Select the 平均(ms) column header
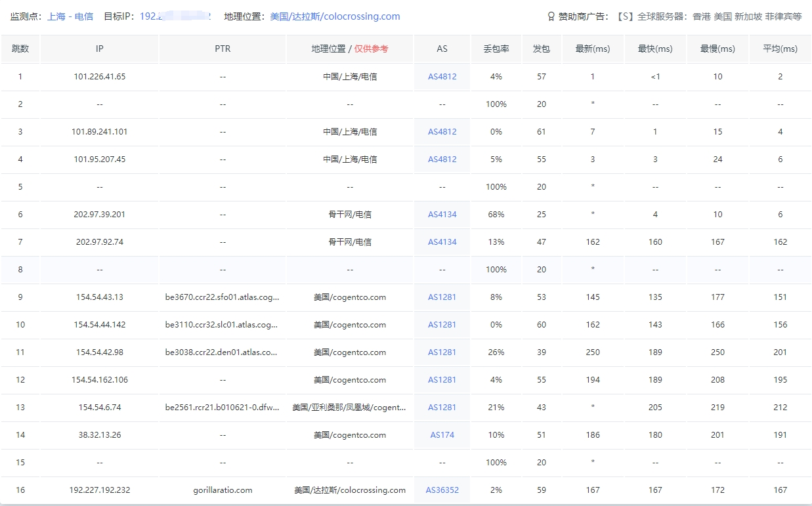This screenshot has width=812, height=506. point(780,49)
